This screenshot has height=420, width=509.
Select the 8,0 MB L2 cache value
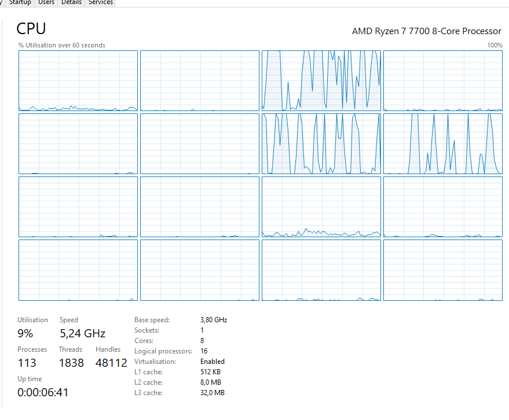point(211,382)
